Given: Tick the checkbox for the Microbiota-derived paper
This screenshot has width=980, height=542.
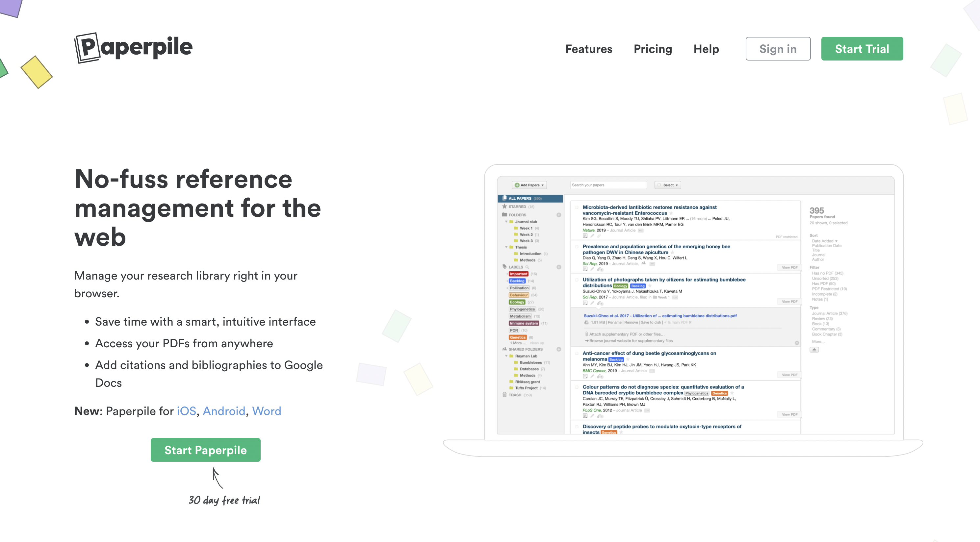Looking at the screenshot, I should [x=577, y=208].
